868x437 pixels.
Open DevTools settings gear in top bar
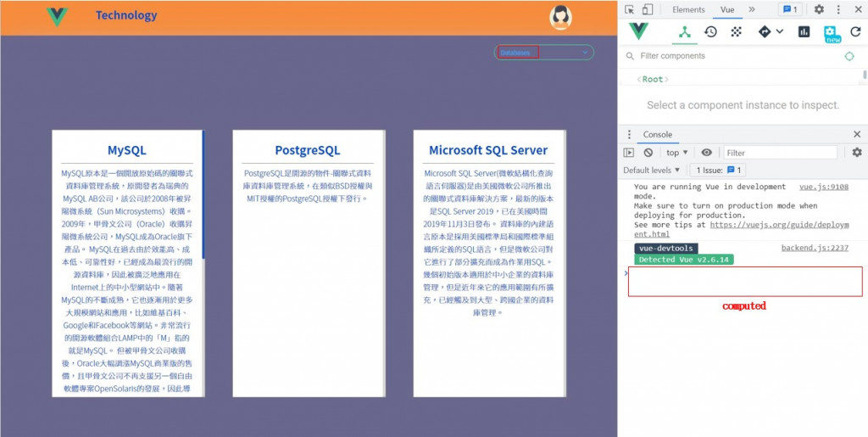(x=819, y=9)
